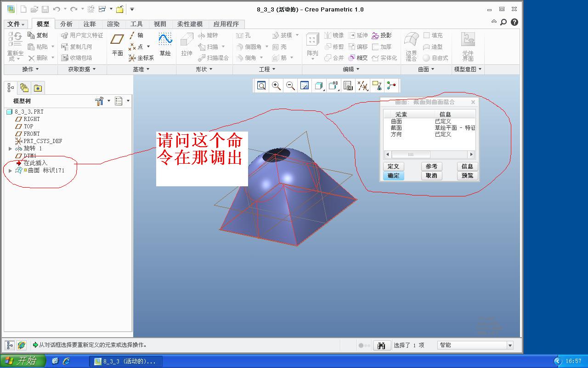The width and height of the screenshot is (588, 368).
Task: Click the View Manager icon
Action: pos(348,86)
